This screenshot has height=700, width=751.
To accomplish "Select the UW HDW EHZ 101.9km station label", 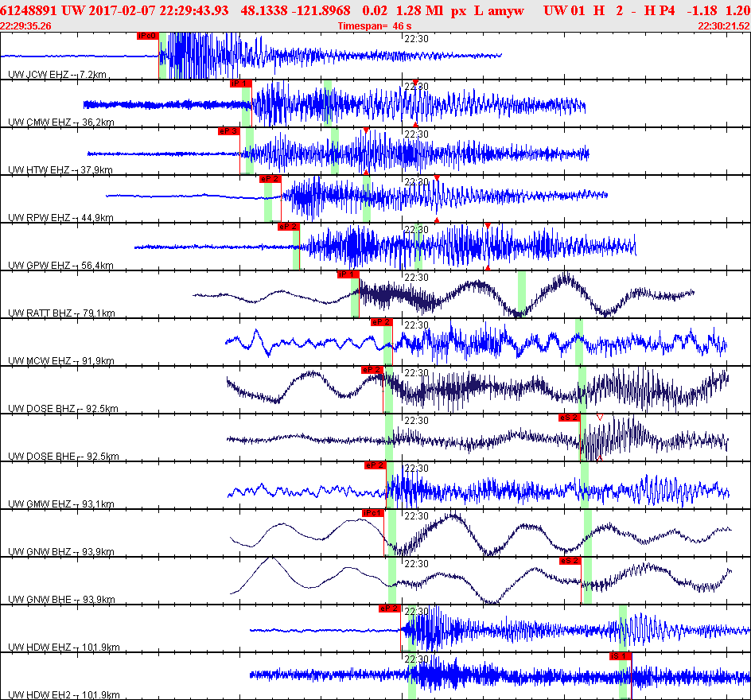I will click(64, 647).
